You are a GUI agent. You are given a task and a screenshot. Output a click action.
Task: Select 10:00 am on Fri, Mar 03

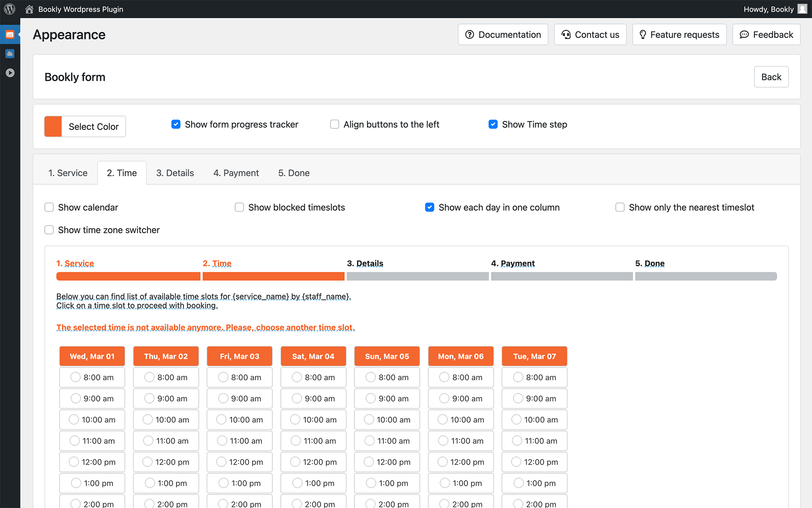click(221, 420)
